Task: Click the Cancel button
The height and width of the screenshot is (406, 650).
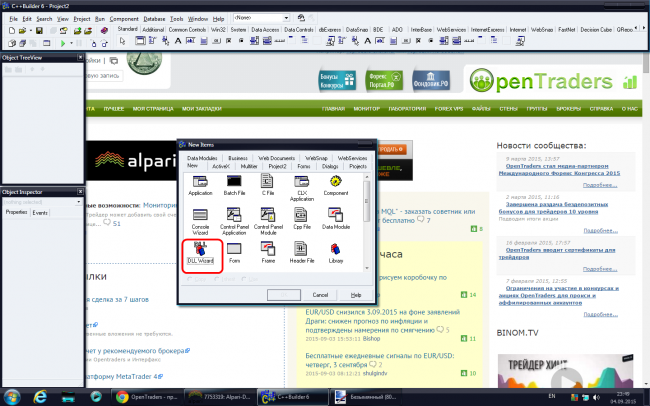Action: point(321,295)
